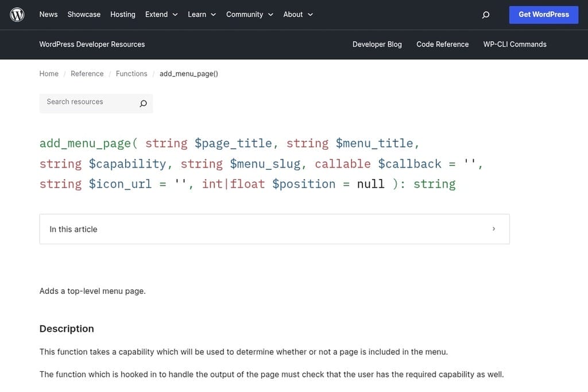Select the News menu item
The height and width of the screenshot is (392, 588).
click(x=48, y=14)
